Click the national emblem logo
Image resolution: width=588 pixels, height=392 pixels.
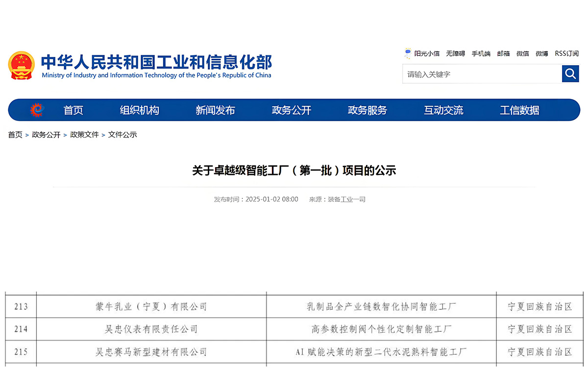pyautogui.click(x=22, y=66)
